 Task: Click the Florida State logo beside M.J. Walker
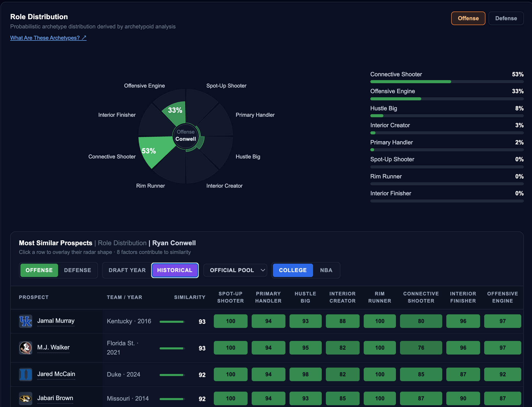point(26,348)
